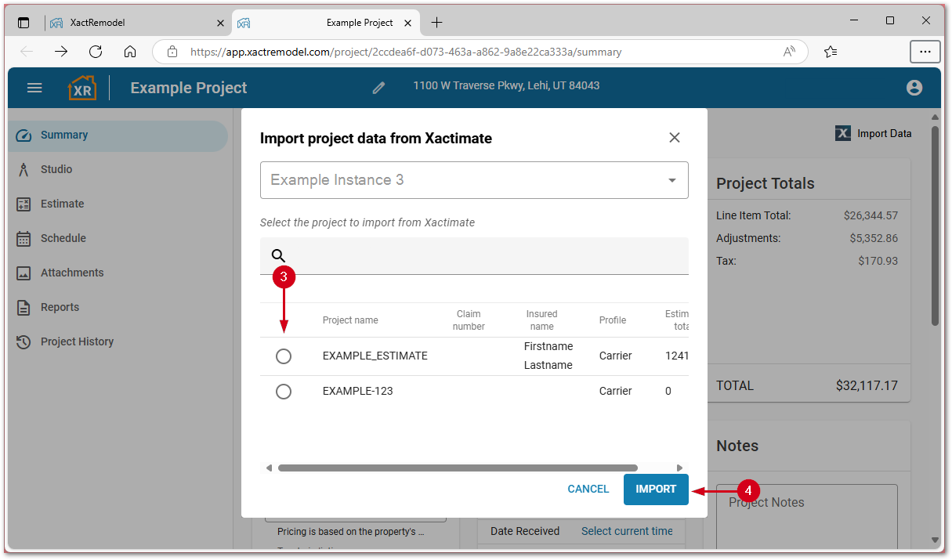Viewport: 952px width, 560px height.
Task: Click the Reports document icon in sidebar
Action: coord(24,307)
